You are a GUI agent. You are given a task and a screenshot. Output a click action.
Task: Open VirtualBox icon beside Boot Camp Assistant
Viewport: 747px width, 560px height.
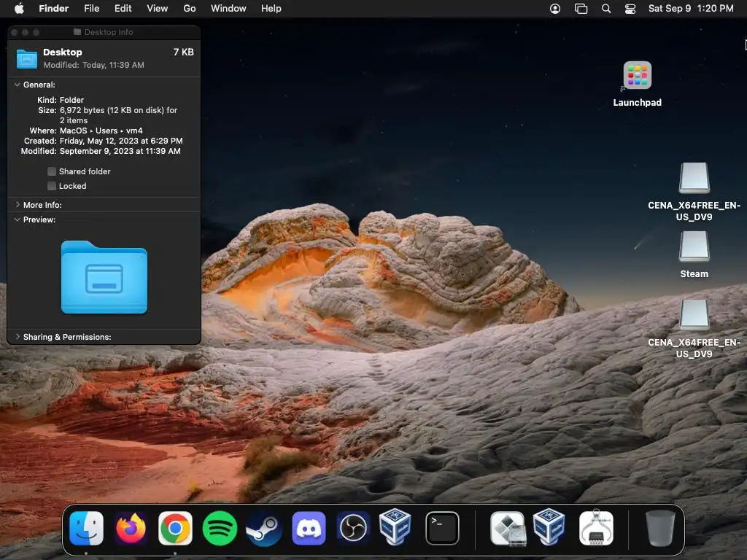[549, 526]
